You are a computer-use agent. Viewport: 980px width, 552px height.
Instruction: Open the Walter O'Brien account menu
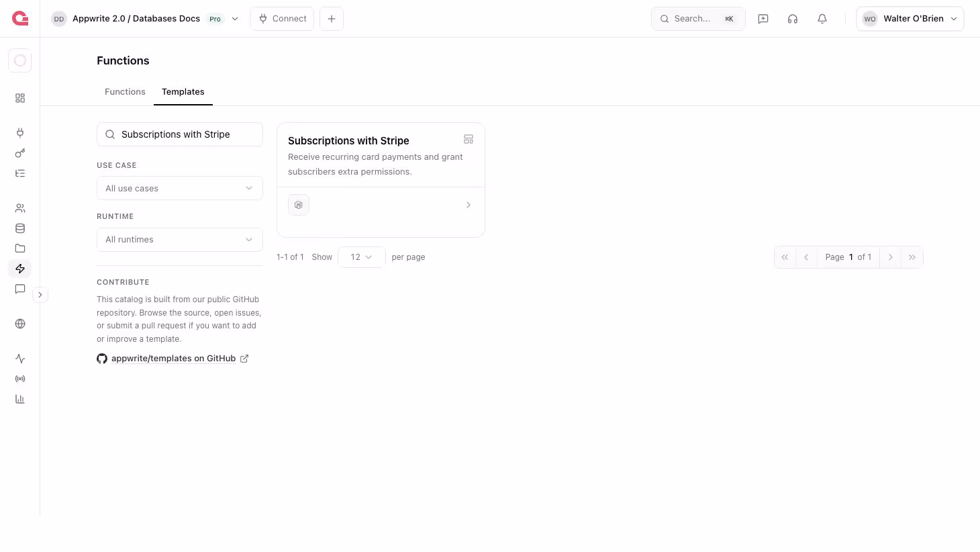pos(910,19)
